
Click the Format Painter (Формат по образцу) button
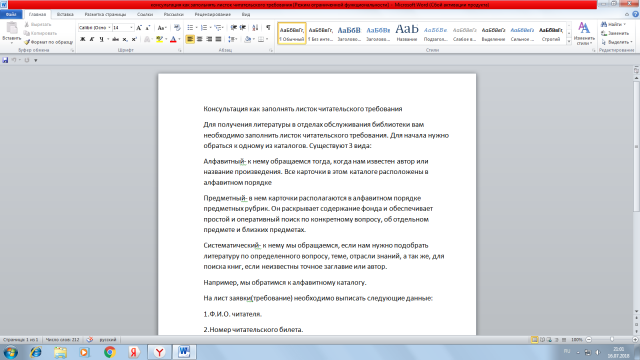tap(48, 42)
